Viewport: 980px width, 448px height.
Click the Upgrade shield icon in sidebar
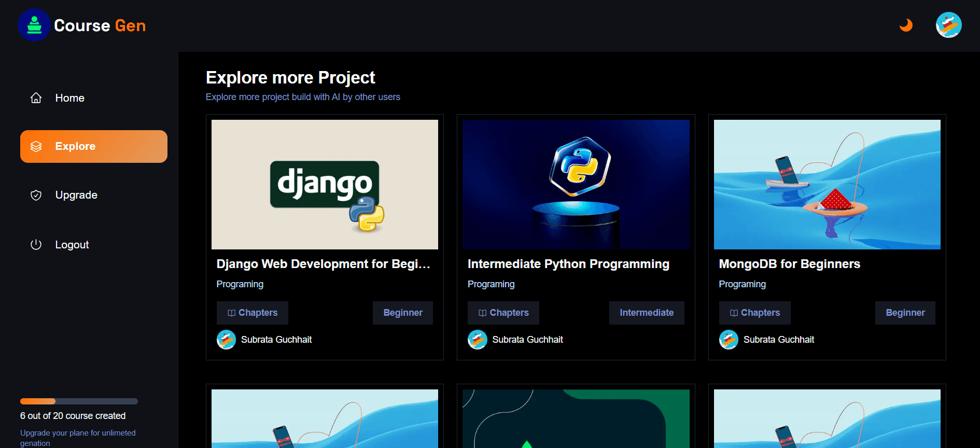[36, 195]
